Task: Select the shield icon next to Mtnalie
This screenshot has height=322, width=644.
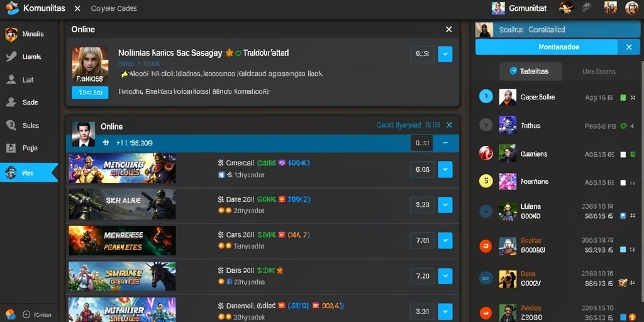Action: [x=11, y=35]
